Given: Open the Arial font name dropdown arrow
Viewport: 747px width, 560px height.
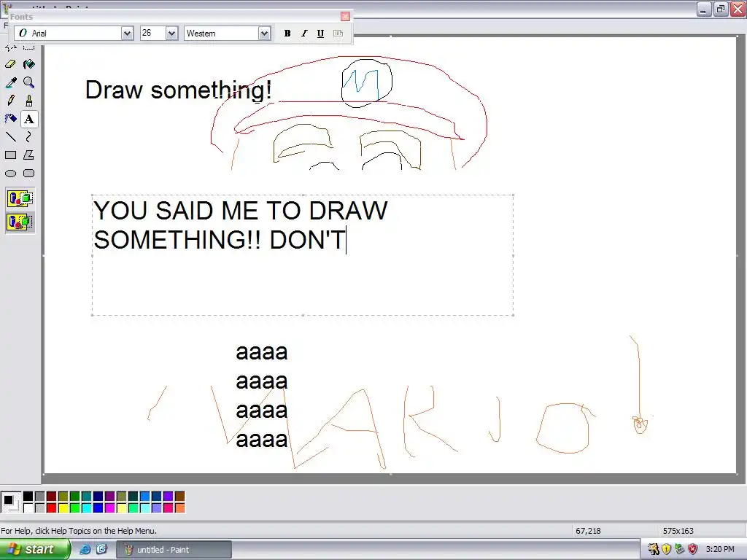Looking at the screenshot, I should pyautogui.click(x=127, y=34).
